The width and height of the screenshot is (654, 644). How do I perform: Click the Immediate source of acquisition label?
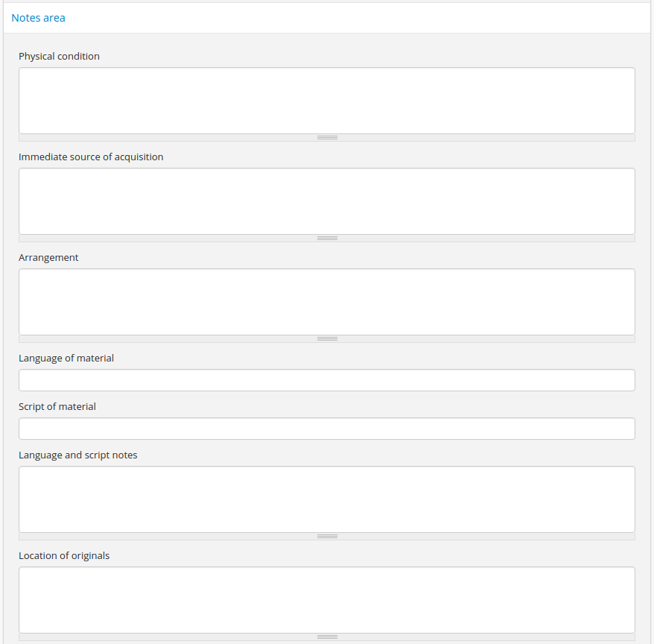[x=91, y=157]
